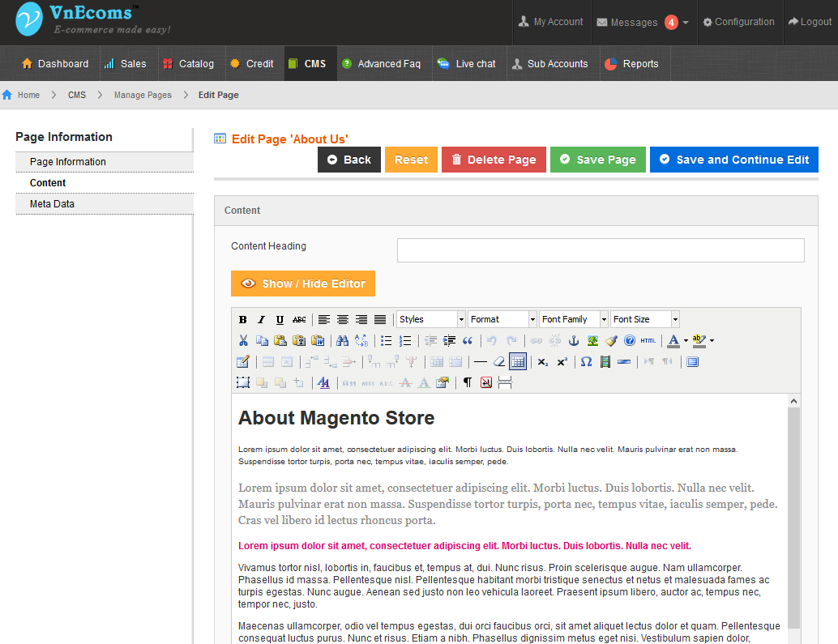Toggle fullscreen editor mode icon

[693, 361]
